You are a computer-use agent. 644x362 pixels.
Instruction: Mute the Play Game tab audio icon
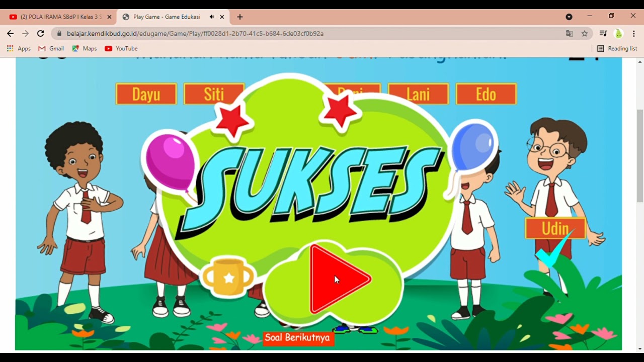coord(212,17)
